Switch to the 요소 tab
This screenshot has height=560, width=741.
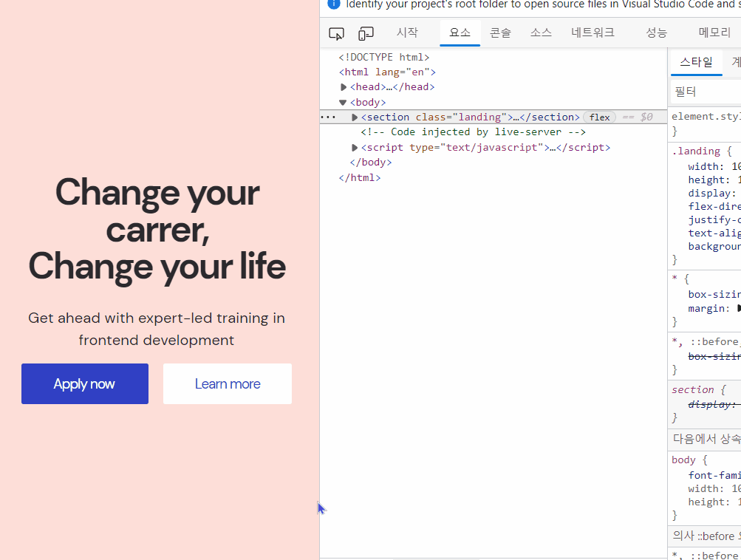pos(460,33)
